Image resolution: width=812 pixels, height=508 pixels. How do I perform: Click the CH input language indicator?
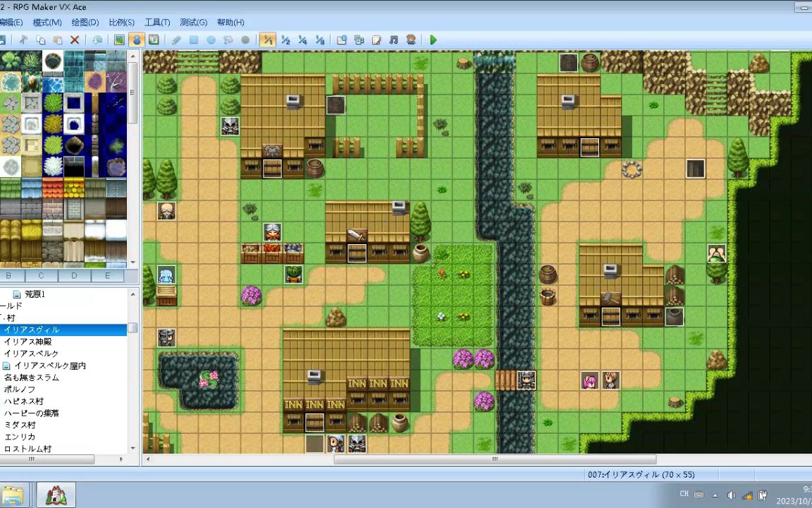click(684, 494)
